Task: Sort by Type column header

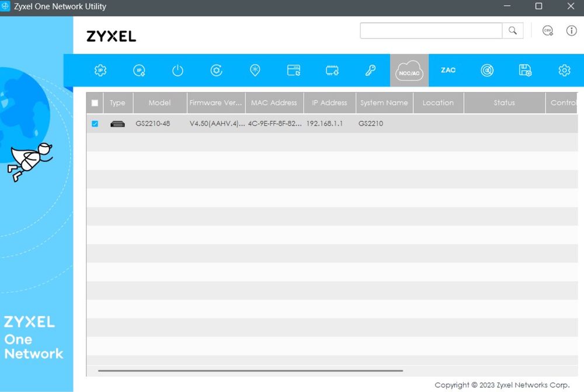Action: (117, 103)
